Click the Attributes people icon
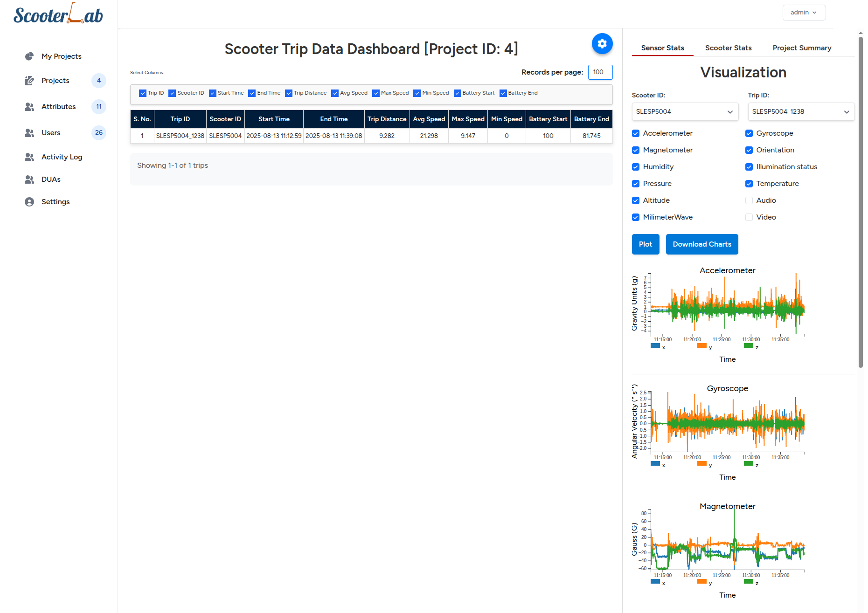The width and height of the screenshot is (868, 613). (x=29, y=107)
